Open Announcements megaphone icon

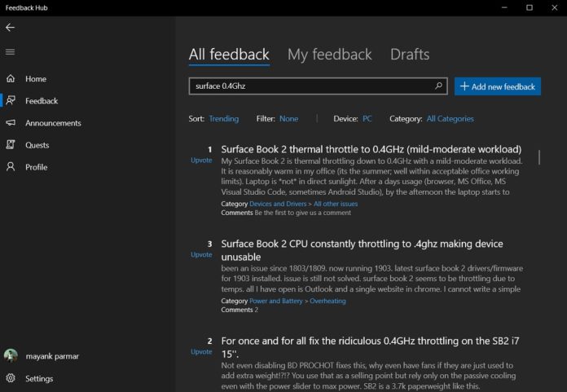coord(11,123)
